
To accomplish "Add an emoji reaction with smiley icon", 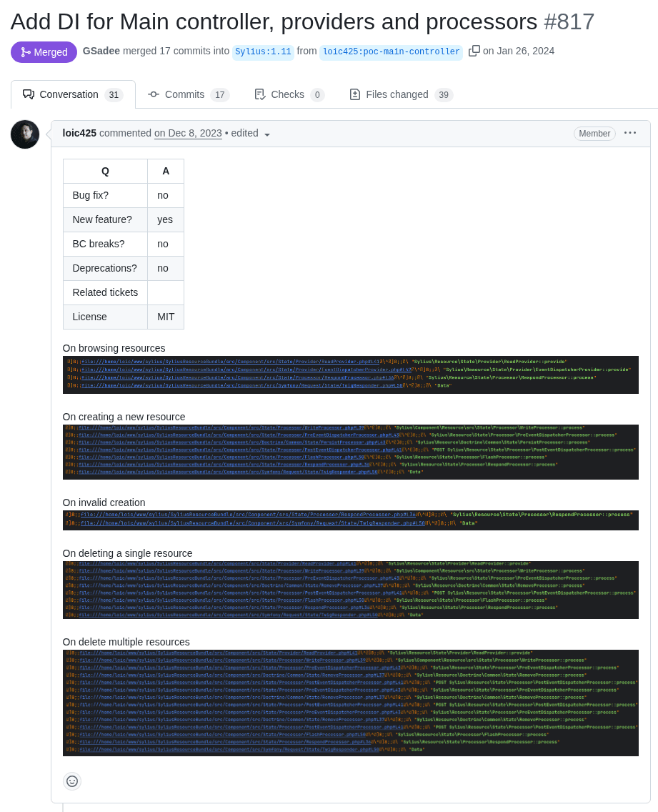I will pyautogui.click(x=72, y=781).
